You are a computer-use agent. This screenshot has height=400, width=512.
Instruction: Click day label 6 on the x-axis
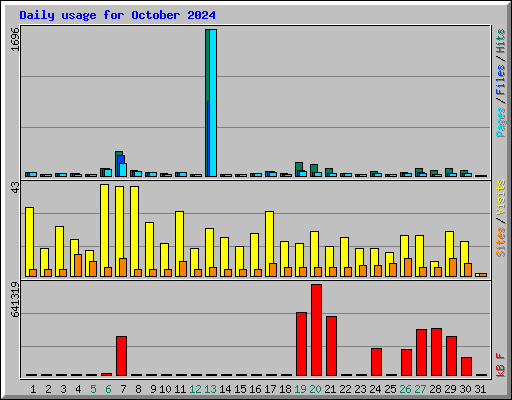pos(108,389)
